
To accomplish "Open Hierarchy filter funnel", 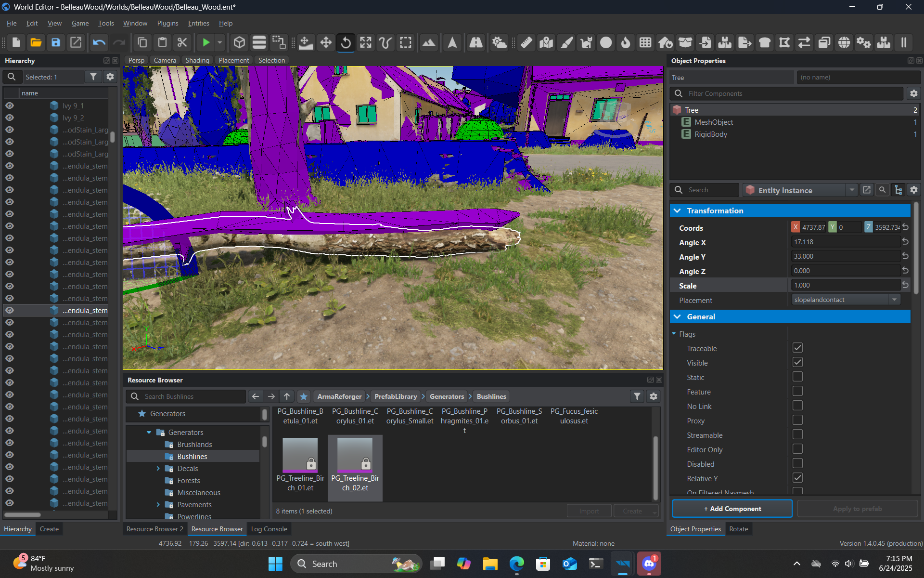I will coord(93,77).
